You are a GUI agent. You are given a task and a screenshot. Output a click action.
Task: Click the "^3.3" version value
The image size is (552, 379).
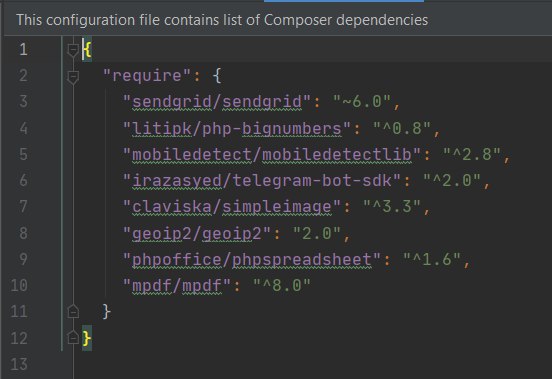[392, 207]
